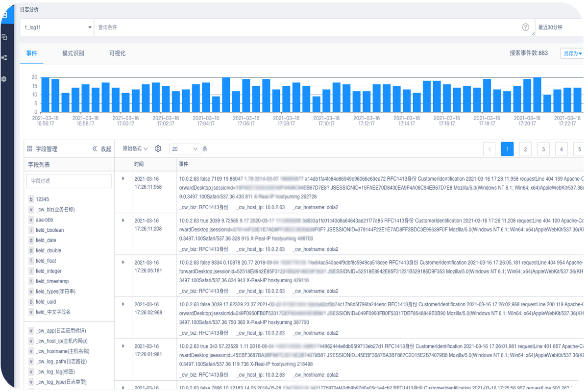
Task: Open the 1_log11 data source dropdown
Action: pyautogui.click(x=57, y=27)
